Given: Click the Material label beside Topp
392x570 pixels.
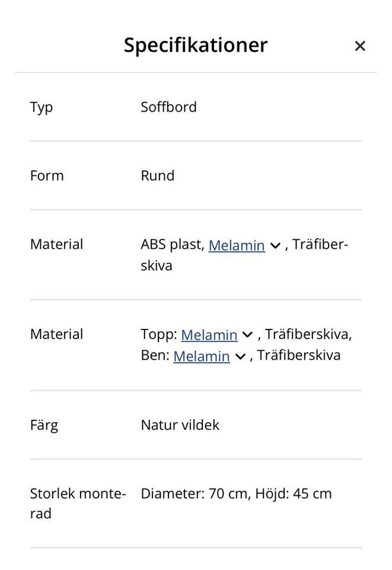Looking at the screenshot, I should click(56, 334).
